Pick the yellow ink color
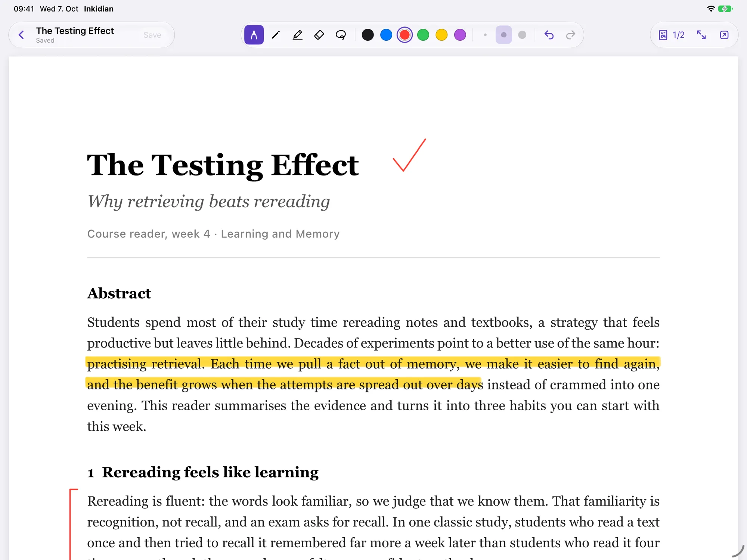Viewport: 747px width, 560px height. (x=441, y=35)
